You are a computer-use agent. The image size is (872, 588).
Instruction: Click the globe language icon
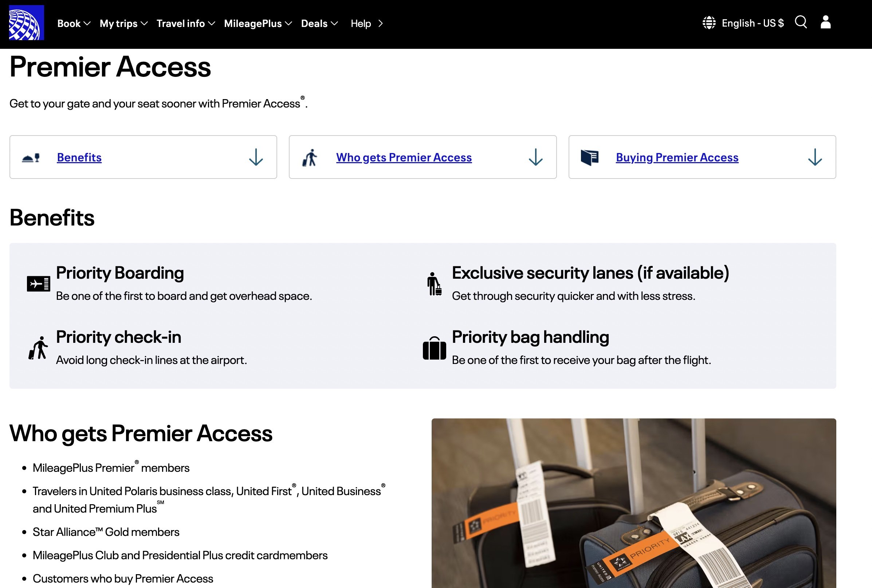coord(709,23)
